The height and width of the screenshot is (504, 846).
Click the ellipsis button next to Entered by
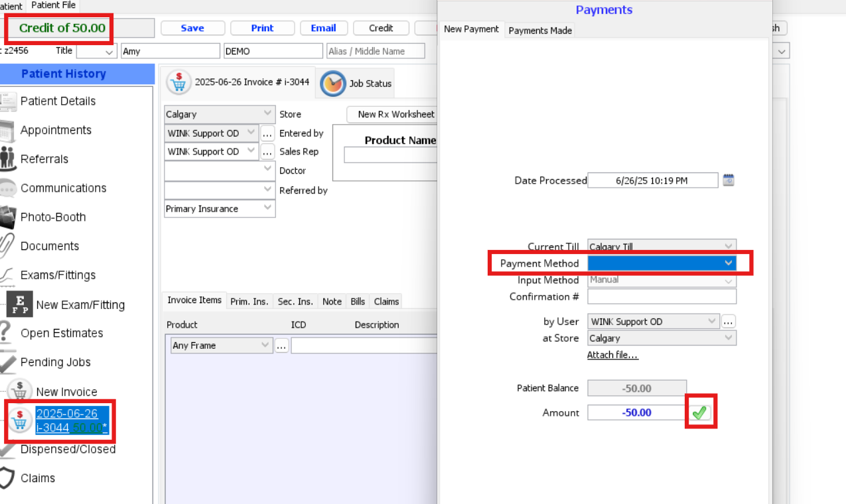tap(267, 133)
